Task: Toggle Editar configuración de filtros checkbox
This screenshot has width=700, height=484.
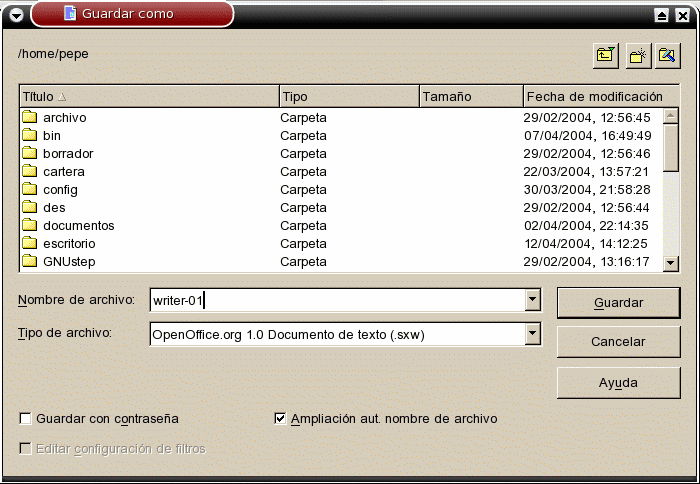Action: (26, 449)
